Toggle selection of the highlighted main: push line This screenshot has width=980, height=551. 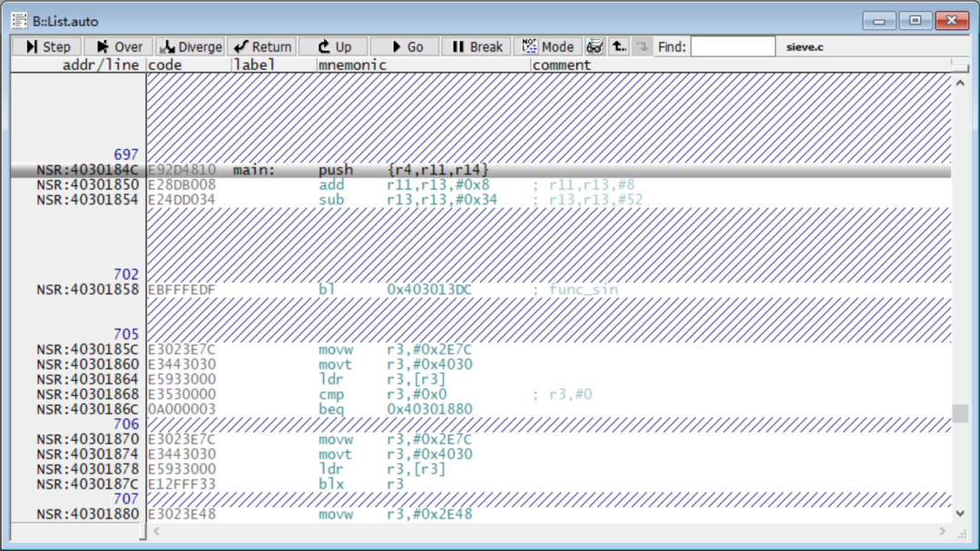click(x=363, y=169)
